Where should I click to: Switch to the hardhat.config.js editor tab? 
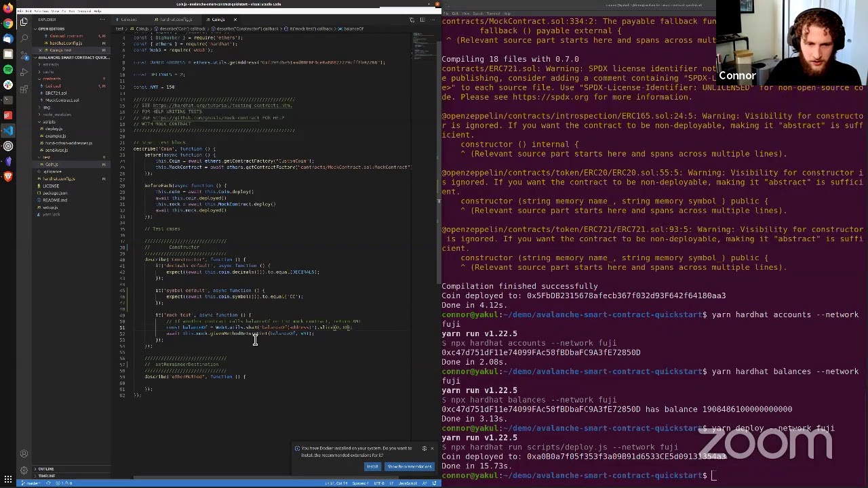[x=175, y=20]
